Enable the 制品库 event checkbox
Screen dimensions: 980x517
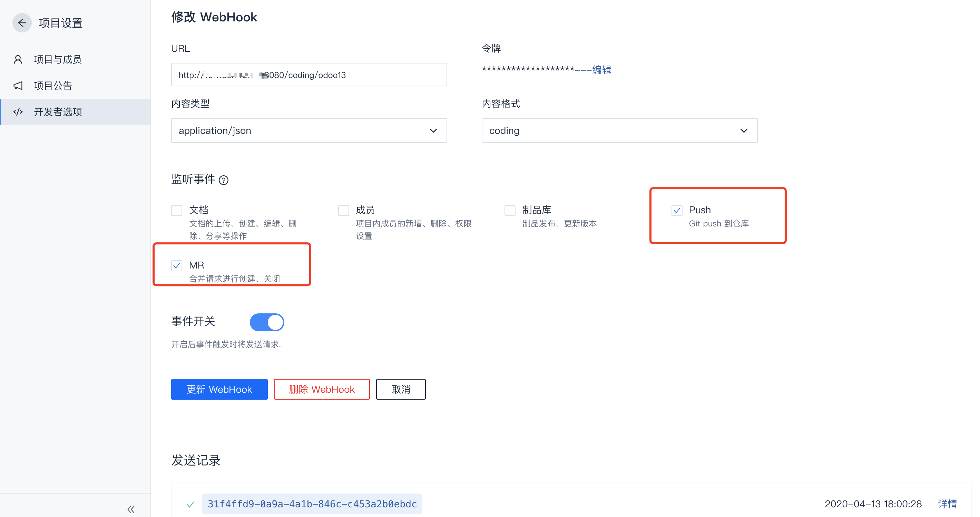[510, 210]
